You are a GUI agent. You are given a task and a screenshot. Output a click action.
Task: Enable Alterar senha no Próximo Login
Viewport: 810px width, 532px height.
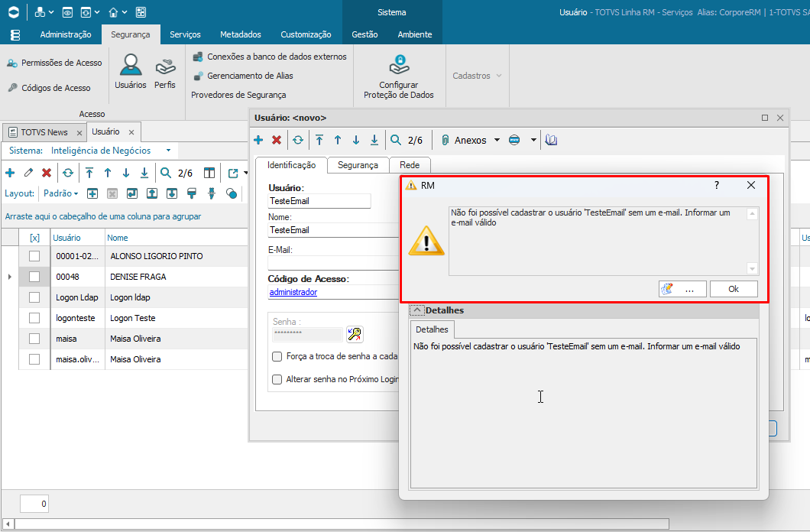click(x=277, y=379)
